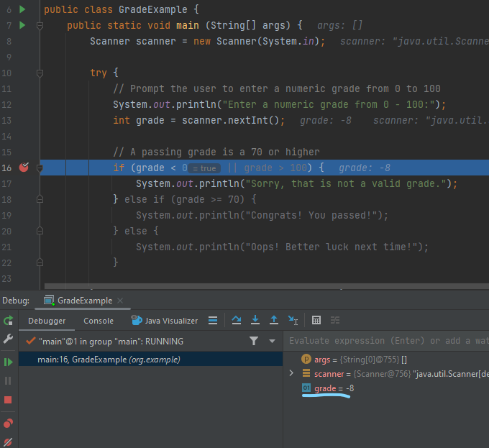Viewport: 489px width, 448px height.
Task: Collapse the main method fold marker
Action: coord(40,26)
